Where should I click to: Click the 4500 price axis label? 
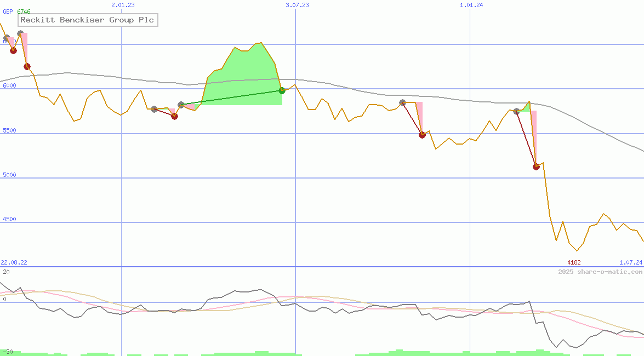pos(9,219)
